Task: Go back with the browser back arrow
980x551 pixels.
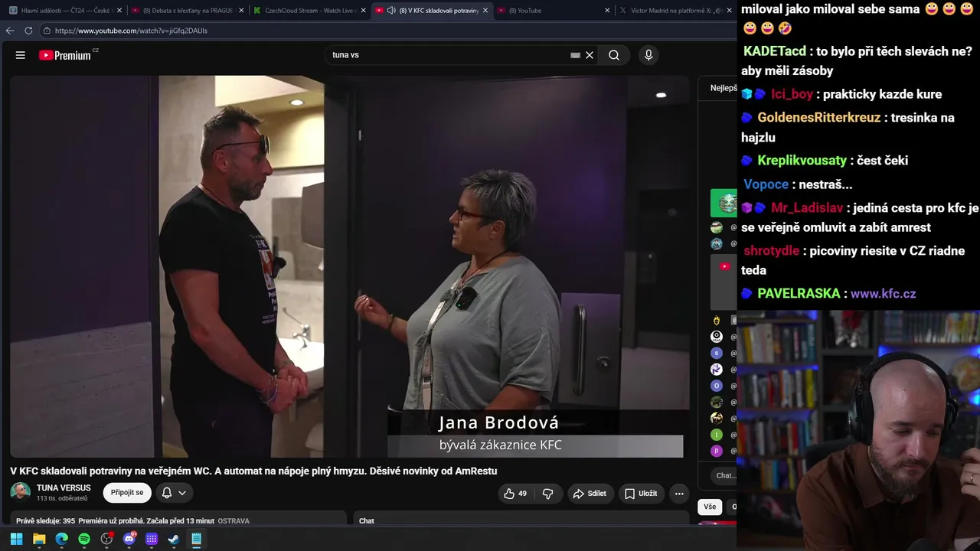Action: [x=10, y=31]
